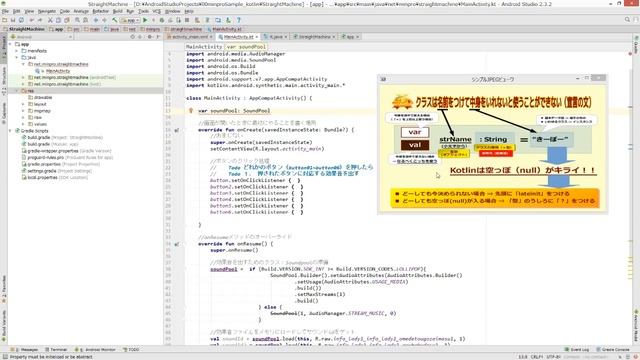Viewport: 640px width, 360px height.
Task: Open the Refactor menu
Action: tap(100, 11)
